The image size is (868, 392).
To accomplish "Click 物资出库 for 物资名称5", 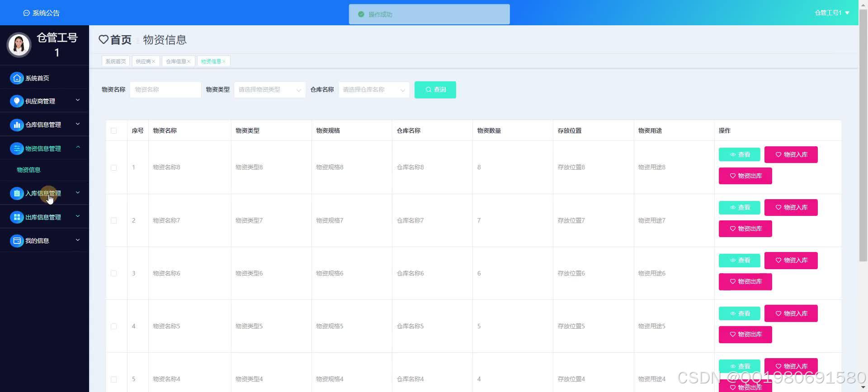I will click(x=745, y=335).
